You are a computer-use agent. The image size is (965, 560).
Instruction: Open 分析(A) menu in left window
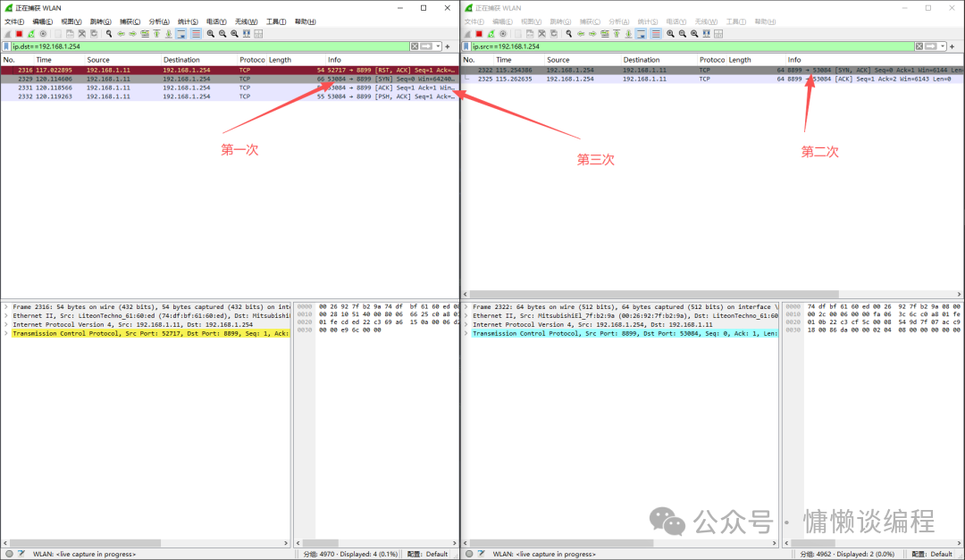[159, 21]
